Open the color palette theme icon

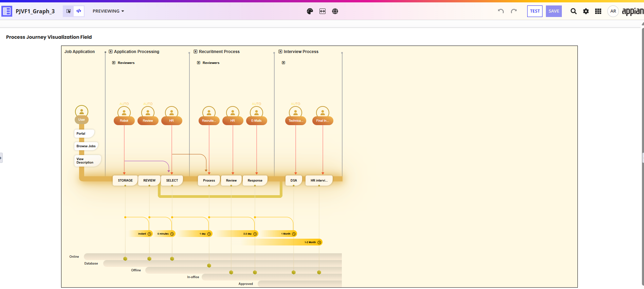[310, 11]
